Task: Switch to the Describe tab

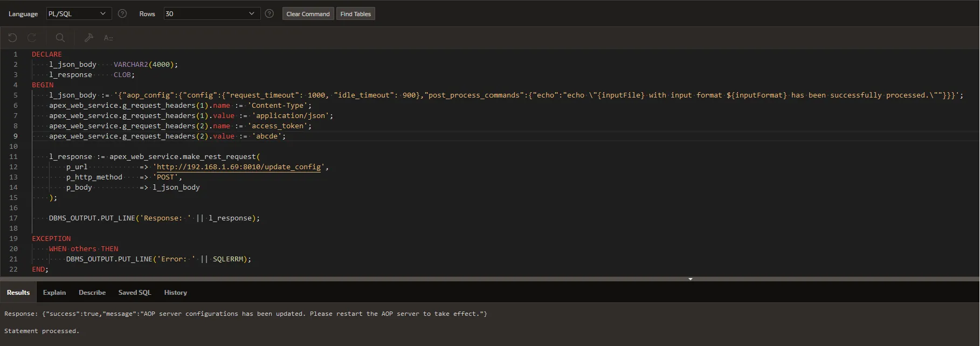Action: click(x=92, y=293)
